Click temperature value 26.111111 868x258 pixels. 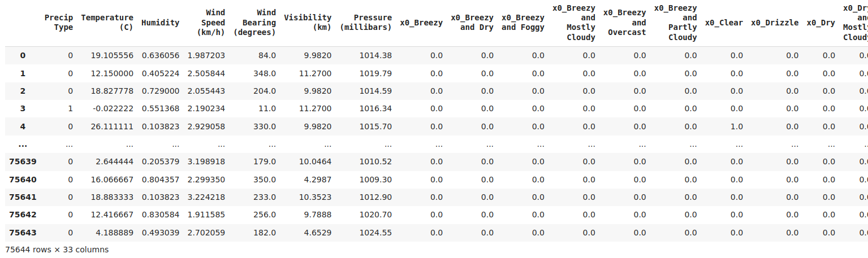tap(112, 126)
